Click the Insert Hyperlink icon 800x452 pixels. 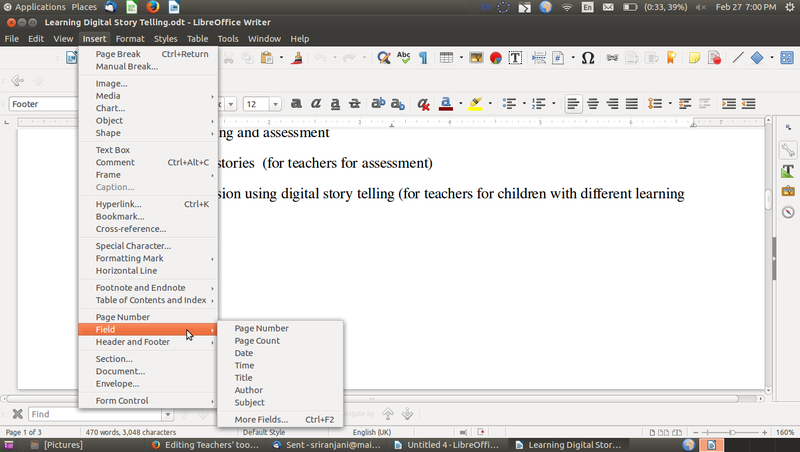coord(612,58)
